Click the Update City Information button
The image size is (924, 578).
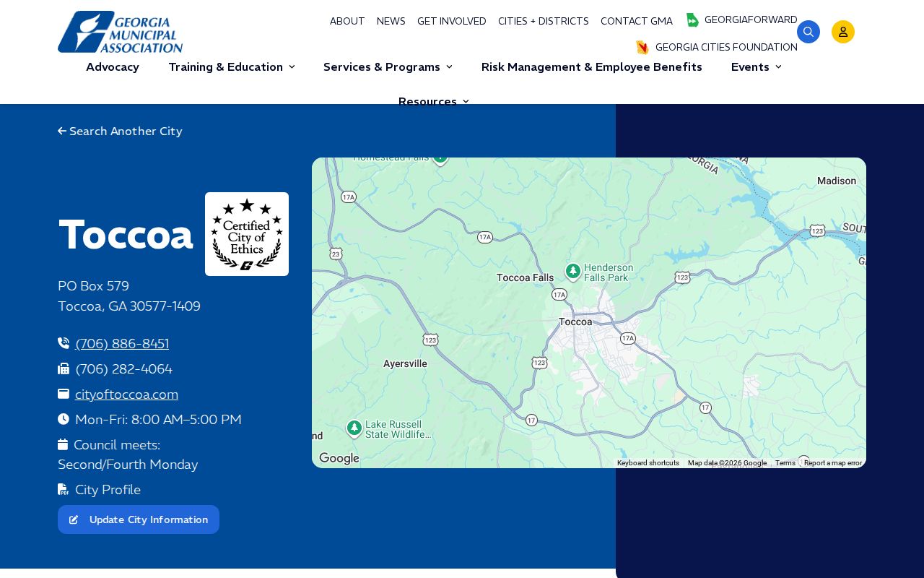(x=139, y=519)
